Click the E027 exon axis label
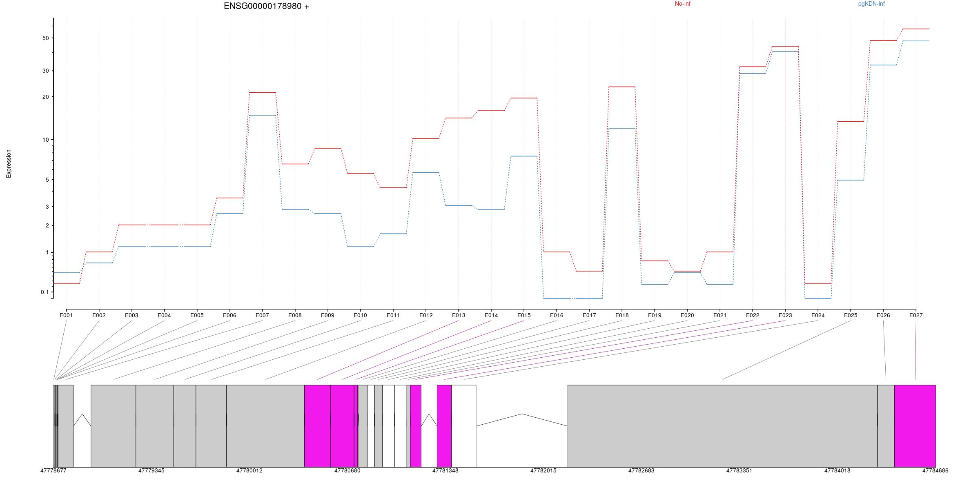This screenshot has width=980, height=490. pyautogui.click(x=915, y=315)
